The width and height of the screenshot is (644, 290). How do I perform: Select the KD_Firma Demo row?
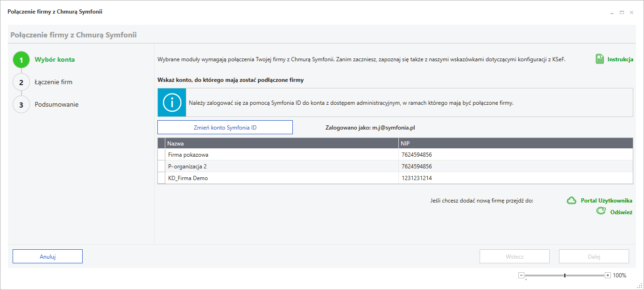[x=395, y=178]
